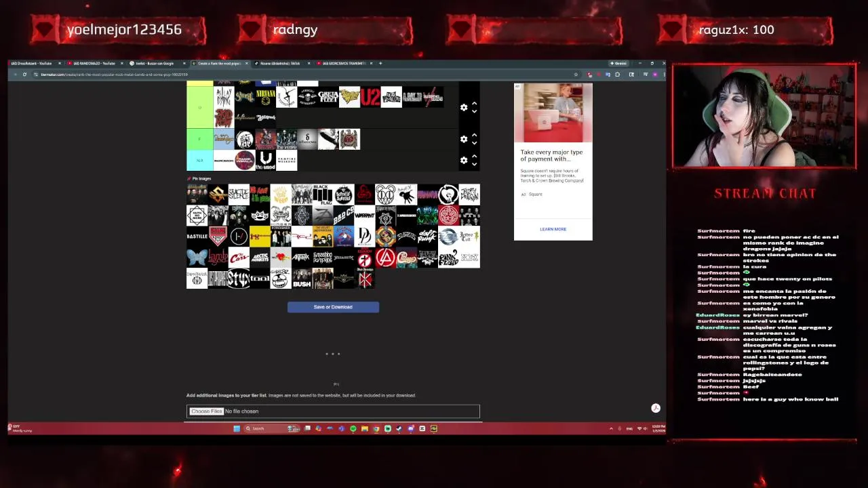Pick the Warrant logo
Viewport: 868px width, 488px height.
(x=365, y=216)
